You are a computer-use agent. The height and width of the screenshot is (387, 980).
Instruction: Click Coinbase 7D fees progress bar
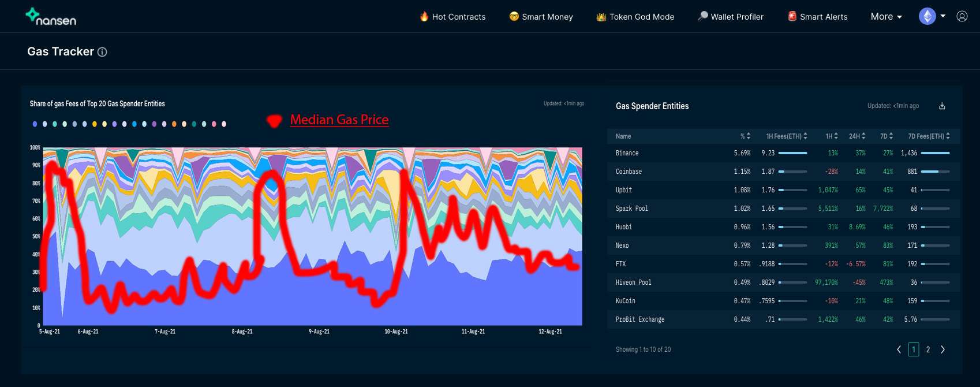935,172
